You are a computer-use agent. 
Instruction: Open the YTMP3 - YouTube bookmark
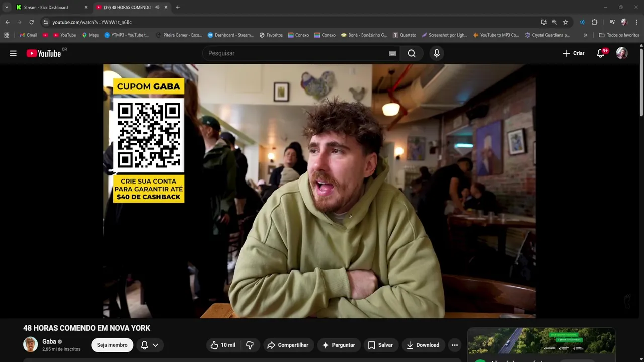pyautogui.click(x=127, y=35)
